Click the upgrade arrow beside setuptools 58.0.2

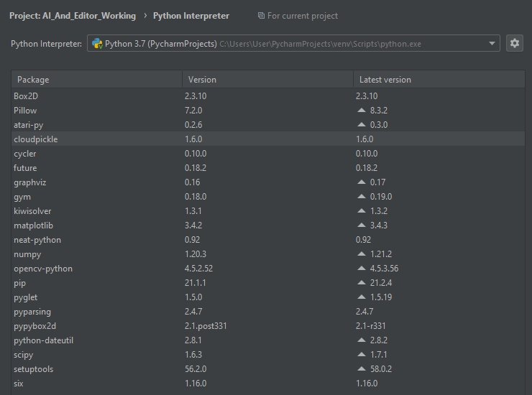click(x=362, y=369)
